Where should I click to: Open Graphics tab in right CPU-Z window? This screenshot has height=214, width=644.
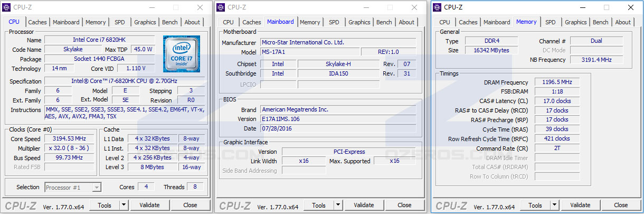pos(576,22)
